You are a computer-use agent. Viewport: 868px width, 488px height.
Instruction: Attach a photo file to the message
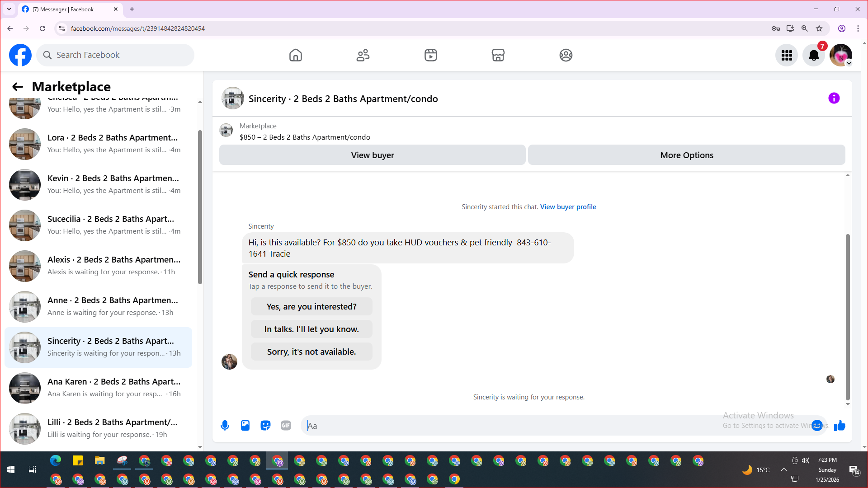coord(245,426)
